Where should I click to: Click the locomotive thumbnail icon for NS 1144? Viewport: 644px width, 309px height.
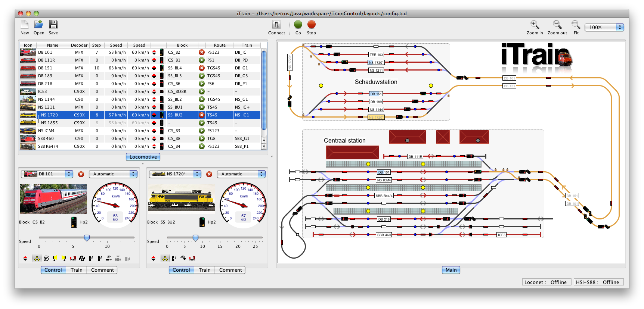(x=28, y=99)
